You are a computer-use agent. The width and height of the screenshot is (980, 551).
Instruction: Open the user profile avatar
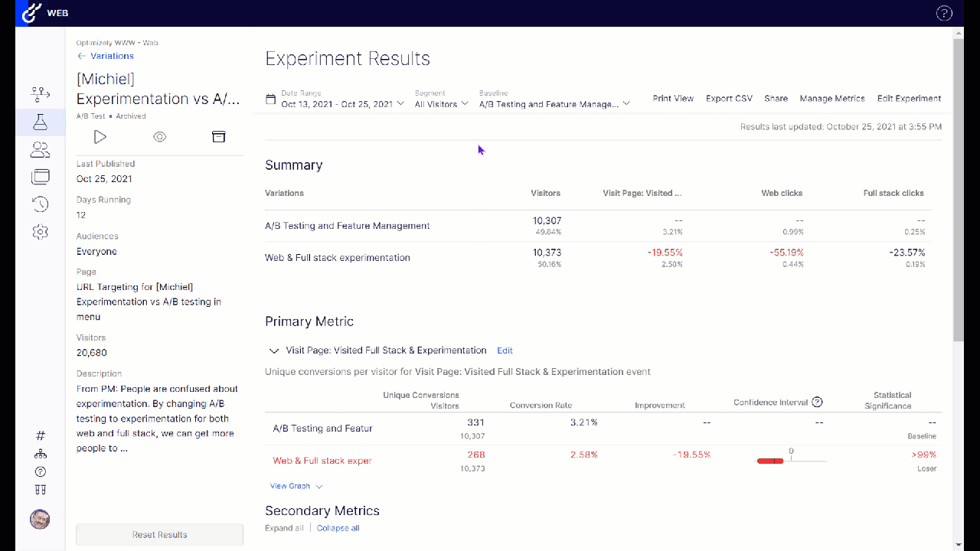pyautogui.click(x=40, y=520)
